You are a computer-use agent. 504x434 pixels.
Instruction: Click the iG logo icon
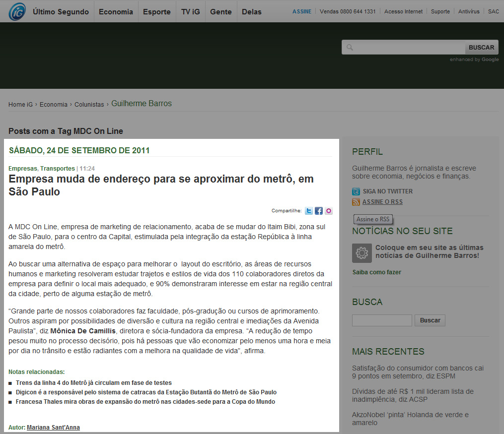pos(17,11)
